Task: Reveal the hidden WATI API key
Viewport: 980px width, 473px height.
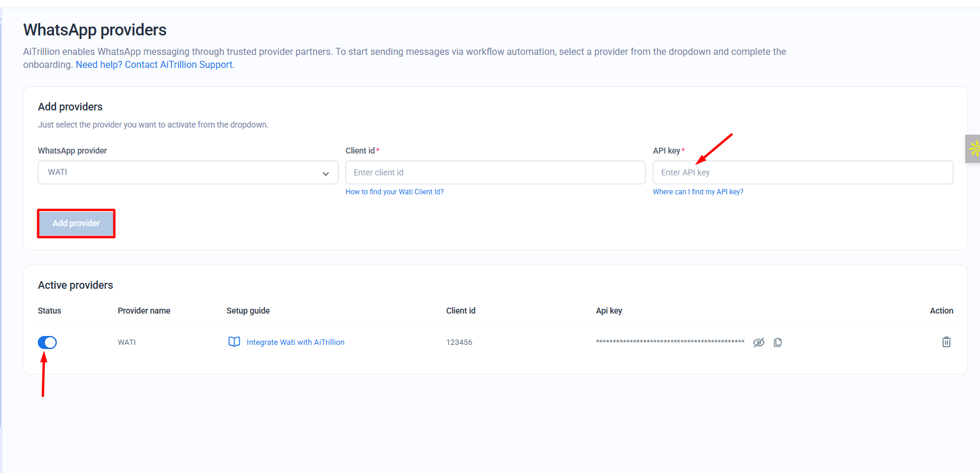Action: coord(759,342)
